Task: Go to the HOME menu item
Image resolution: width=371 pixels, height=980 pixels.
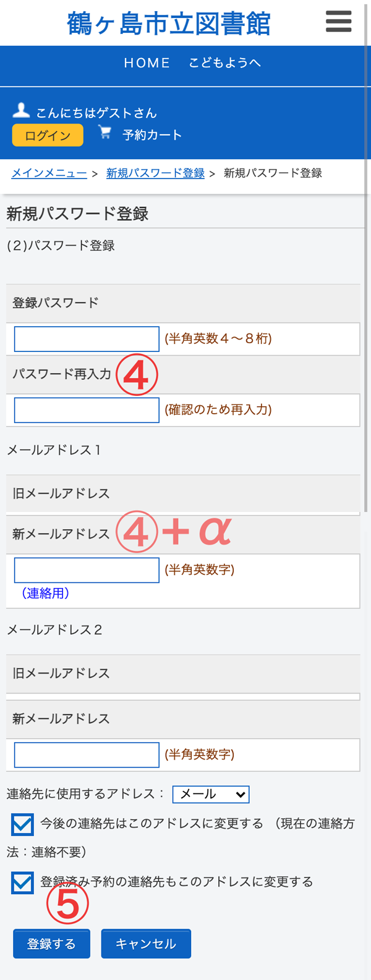Action: (x=147, y=63)
